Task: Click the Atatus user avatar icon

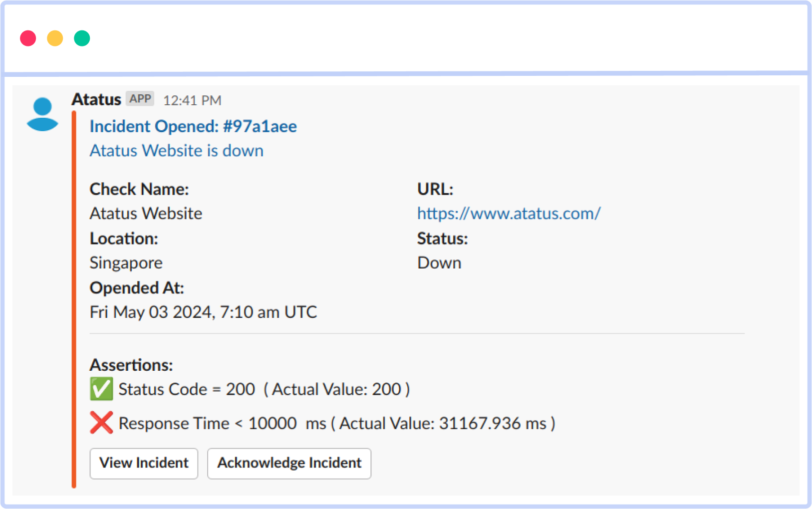Action: (42, 114)
